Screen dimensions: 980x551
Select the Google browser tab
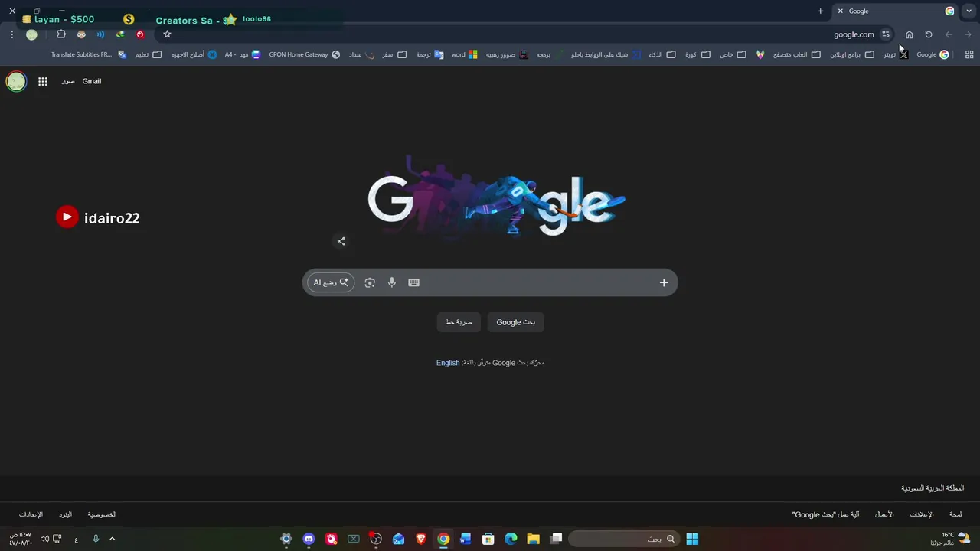(896, 11)
